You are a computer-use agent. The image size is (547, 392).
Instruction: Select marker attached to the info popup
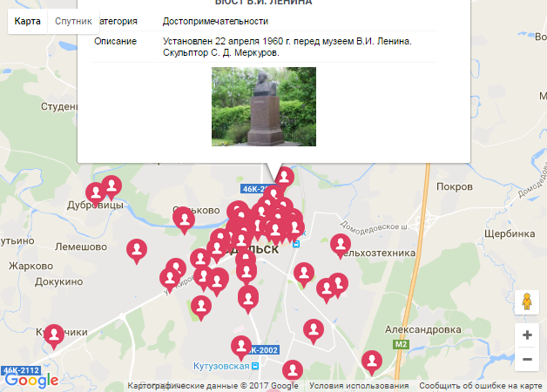click(x=284, y=176)
